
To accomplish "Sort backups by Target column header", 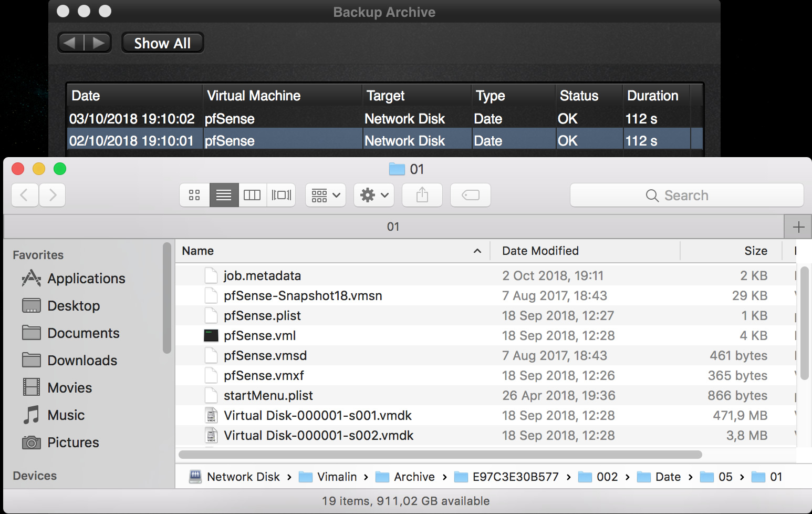I will tap(417, 96).
